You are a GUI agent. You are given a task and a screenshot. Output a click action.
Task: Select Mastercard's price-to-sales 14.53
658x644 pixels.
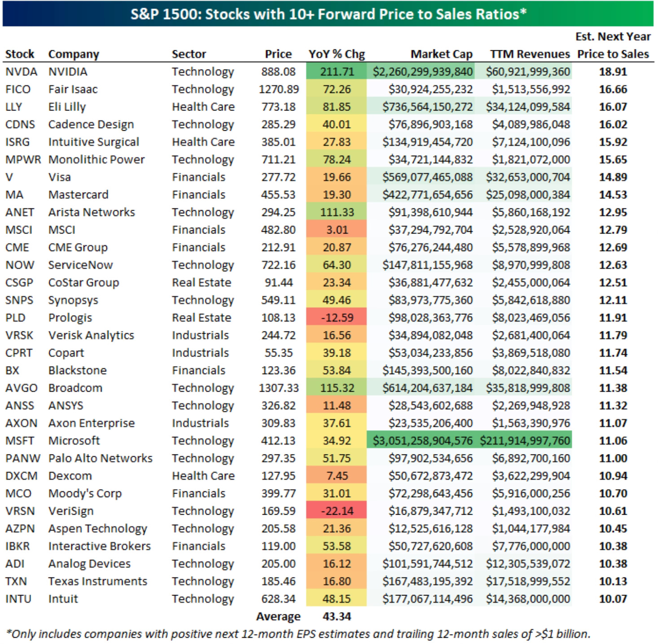(613, 194)
